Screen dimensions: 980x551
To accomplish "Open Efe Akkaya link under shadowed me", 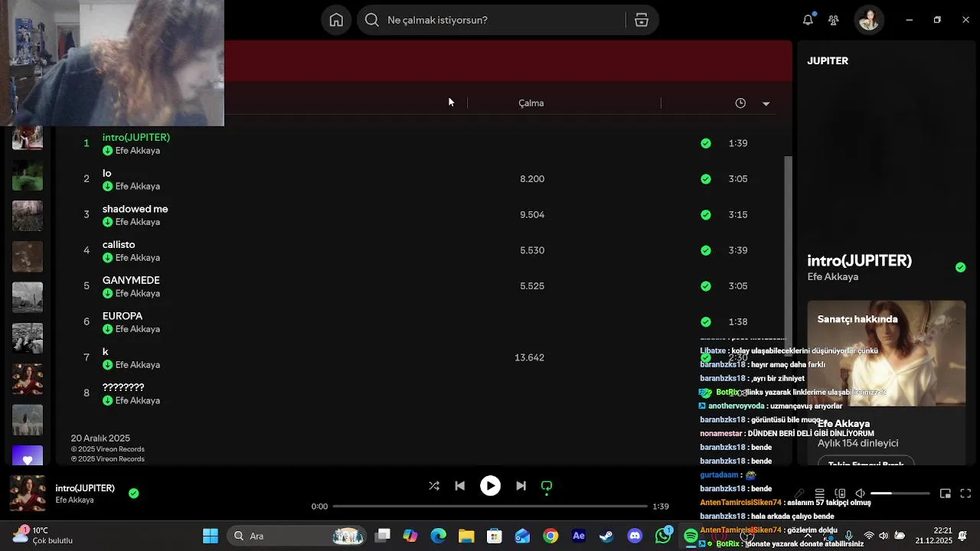I will tap(138, 222).
